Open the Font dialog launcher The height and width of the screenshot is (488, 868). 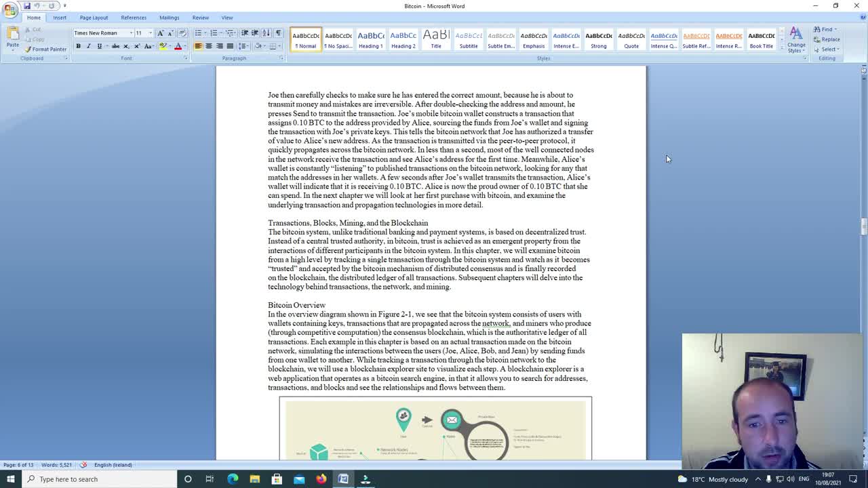click(185, 58)
